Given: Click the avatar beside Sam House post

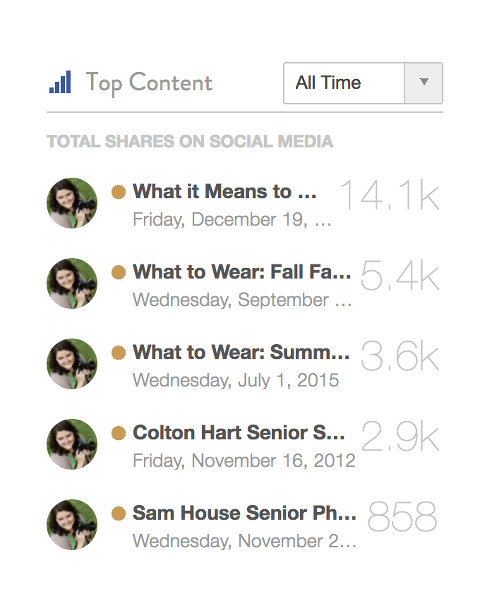Looking at the screenshot, I should click(72, 525).
